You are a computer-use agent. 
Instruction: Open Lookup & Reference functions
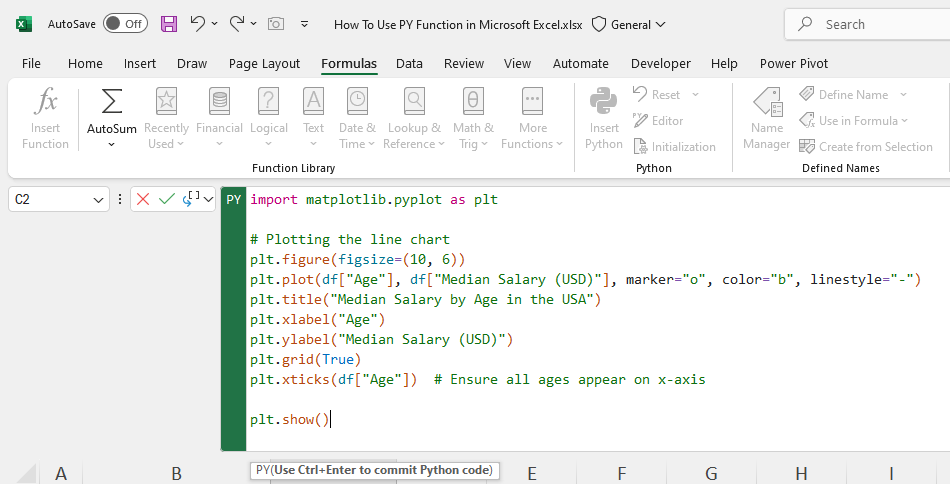(414, 119)
